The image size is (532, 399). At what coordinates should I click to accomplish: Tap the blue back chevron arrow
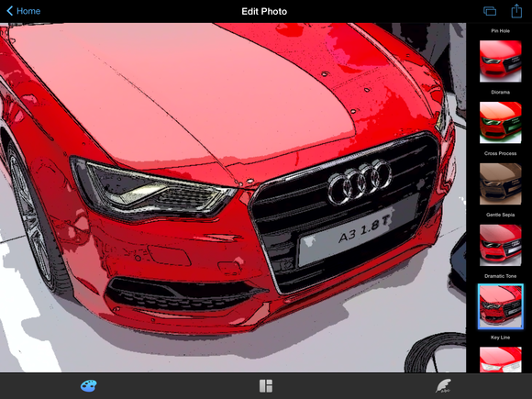tap(10, 11)
